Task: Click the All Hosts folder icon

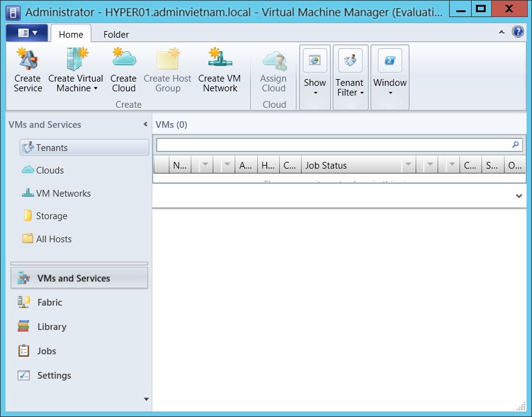Action: [28, 239]
